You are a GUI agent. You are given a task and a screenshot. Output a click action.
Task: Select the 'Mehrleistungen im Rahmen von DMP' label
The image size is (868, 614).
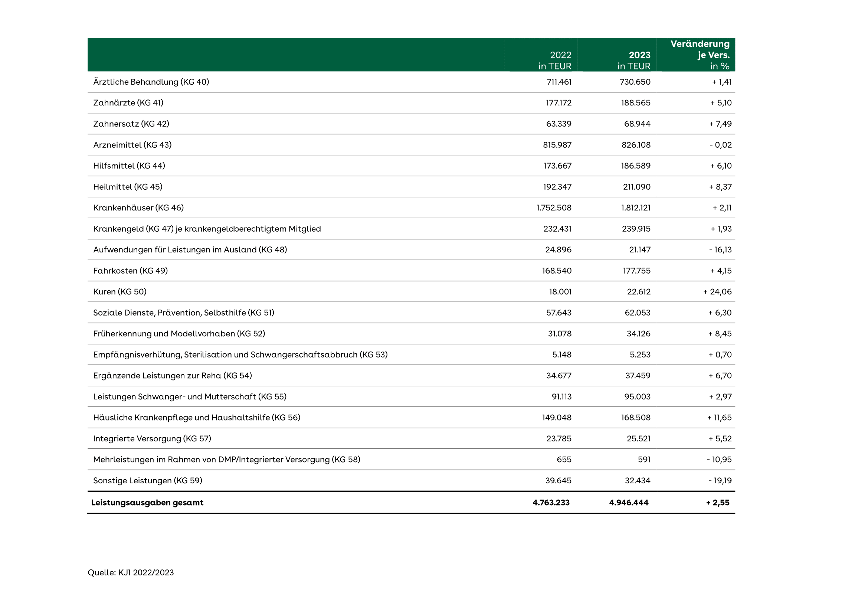point(227,459)
